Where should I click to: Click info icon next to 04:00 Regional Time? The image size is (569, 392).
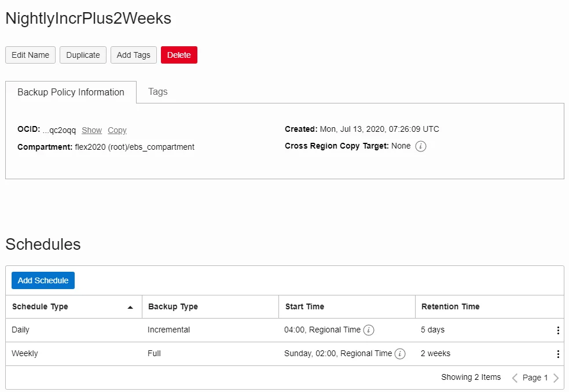click(x=369, y=330)
